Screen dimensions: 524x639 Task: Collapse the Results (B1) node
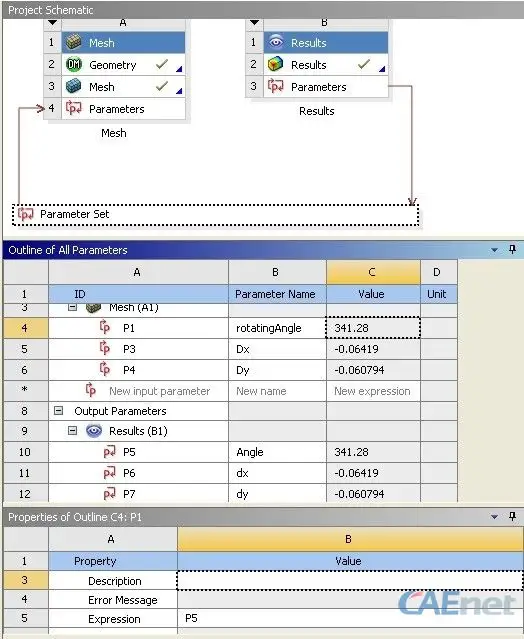tap(73, 430)
